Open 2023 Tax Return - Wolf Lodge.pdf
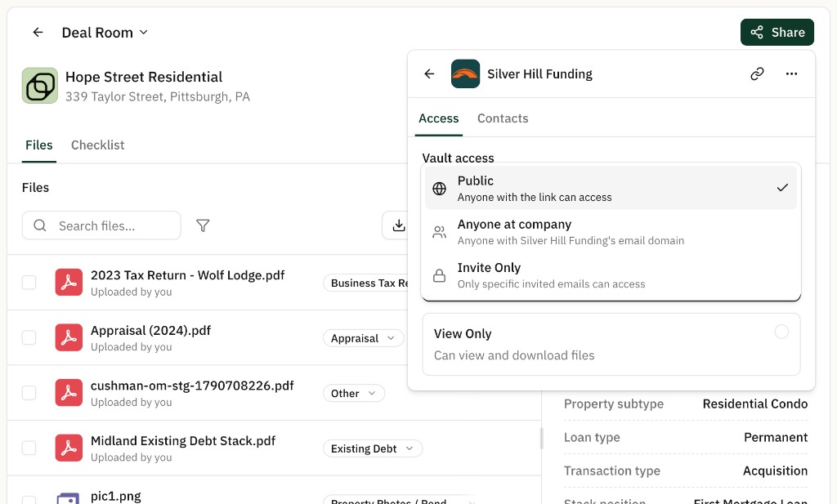 click(x=187, y=275)
